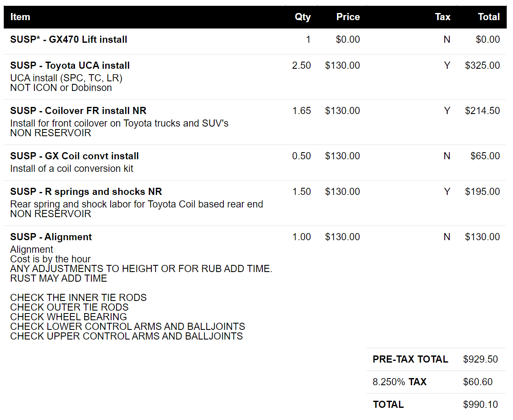Click the Item column header

pos(20,17)
